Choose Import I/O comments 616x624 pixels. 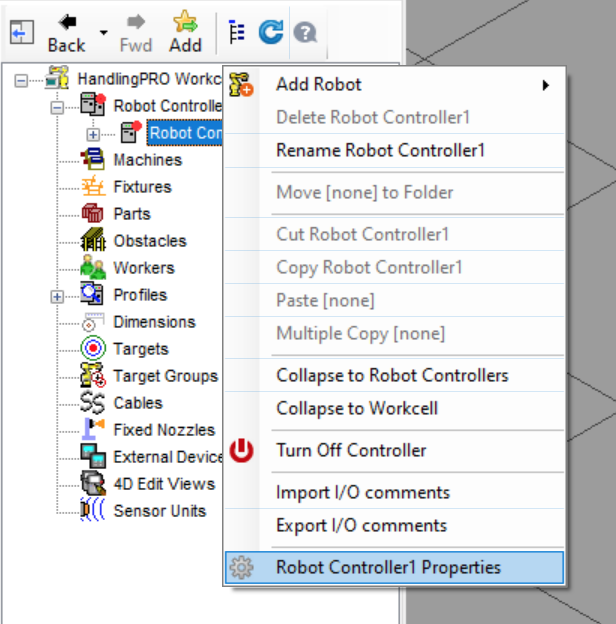394,493
